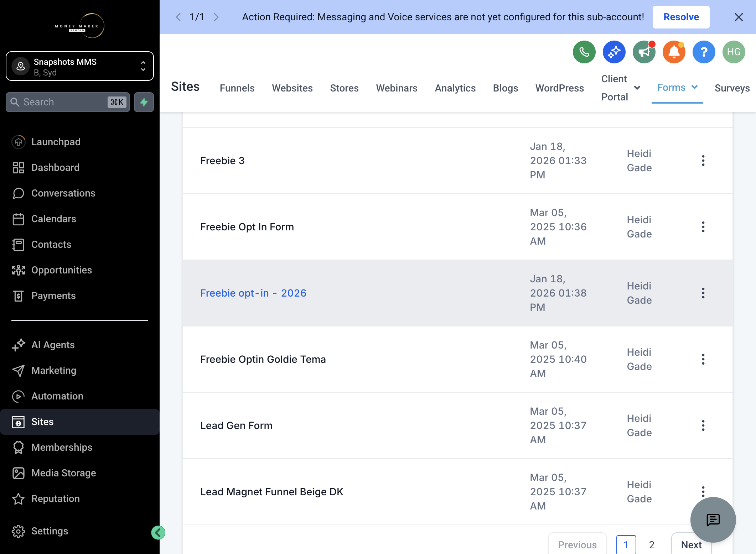Open the chat widget bubble icon
This screenshot has height=554, width=756.
[713, 520]
